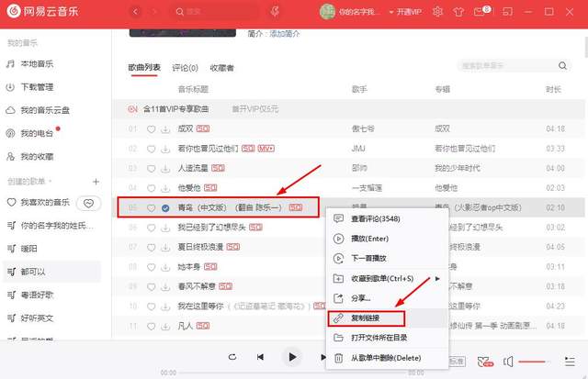Screen dimensions: 588x379
Task: Switch to the 评论(0) tab
Action: click(185, 68)
